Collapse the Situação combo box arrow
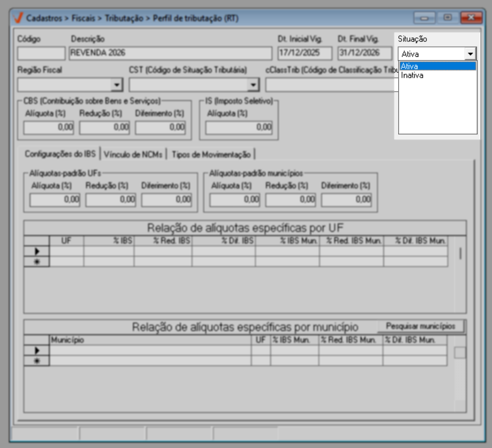 [470, 54]
